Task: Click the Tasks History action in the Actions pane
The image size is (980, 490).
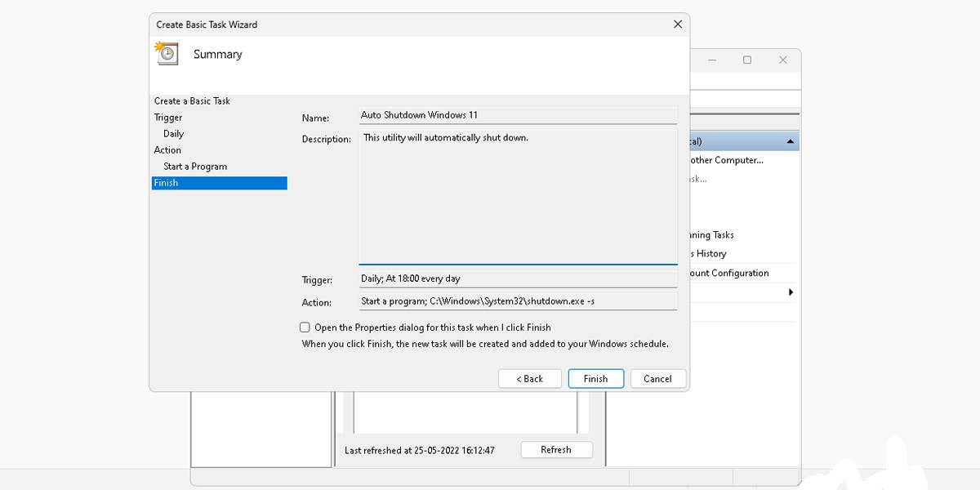Action: pyautogui.click(x=708, y=254)
